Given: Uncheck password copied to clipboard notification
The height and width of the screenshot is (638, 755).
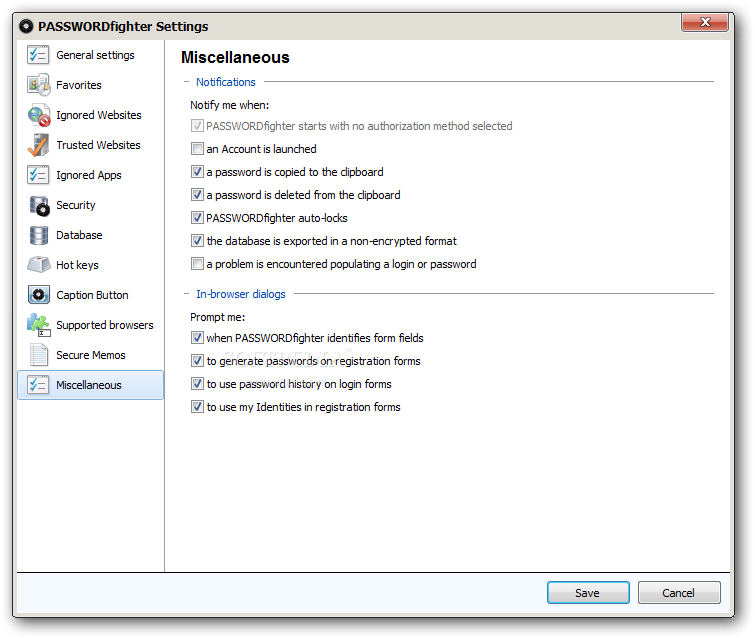Looking at the screenshot, I should pos(197,171).
